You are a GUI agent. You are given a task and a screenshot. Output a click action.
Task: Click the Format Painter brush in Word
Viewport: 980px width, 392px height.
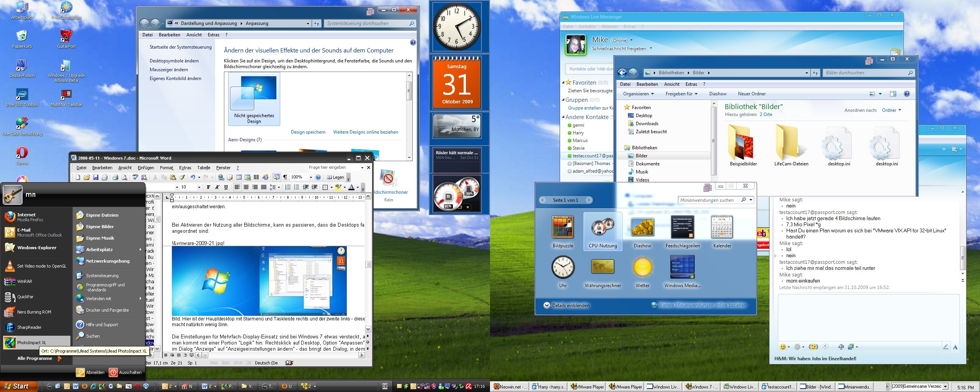click(x=182, y=177)
